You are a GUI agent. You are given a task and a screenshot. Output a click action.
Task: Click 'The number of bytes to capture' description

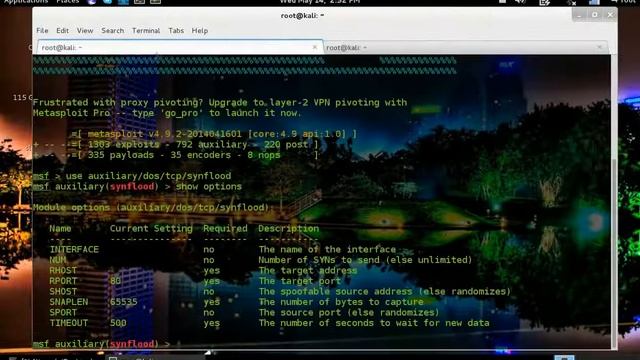(341, 302)
